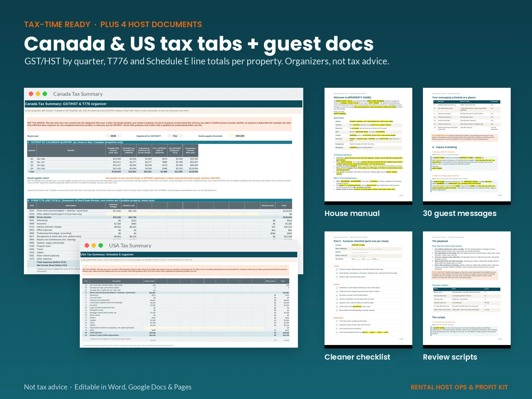532x399 pixels.
Task: Select the 'Registered for GST/HST?' Yes cell
Action: pos(175,136)
